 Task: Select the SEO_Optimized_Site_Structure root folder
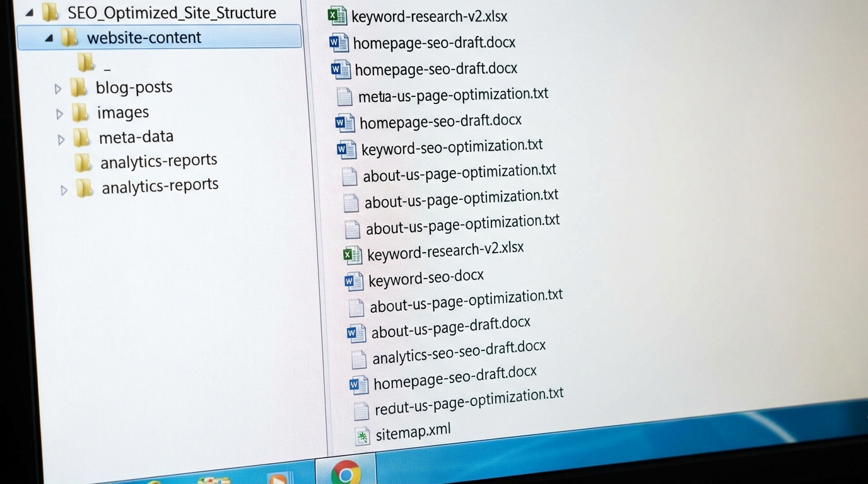[172, 13]
